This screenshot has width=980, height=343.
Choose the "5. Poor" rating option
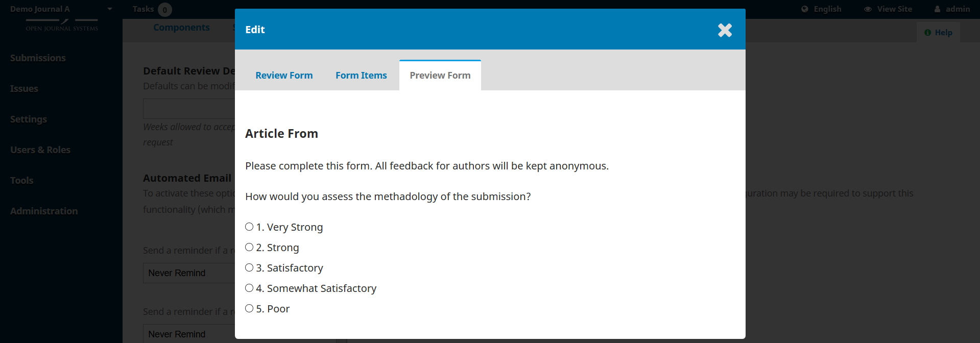pyautogui.click(x=249, y=308)
